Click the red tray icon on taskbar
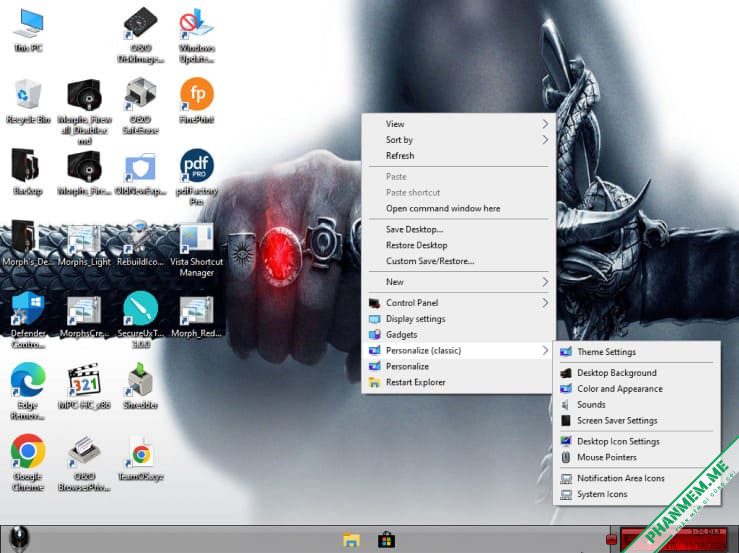This screenshot has height=553, width=739. tap(612, 539)
